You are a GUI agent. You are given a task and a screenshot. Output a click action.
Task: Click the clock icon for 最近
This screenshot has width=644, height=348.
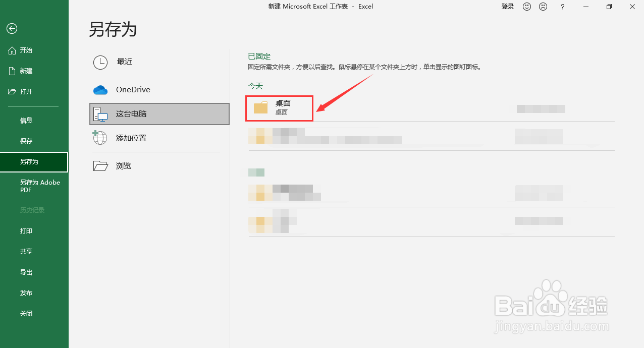coord(100,62)
